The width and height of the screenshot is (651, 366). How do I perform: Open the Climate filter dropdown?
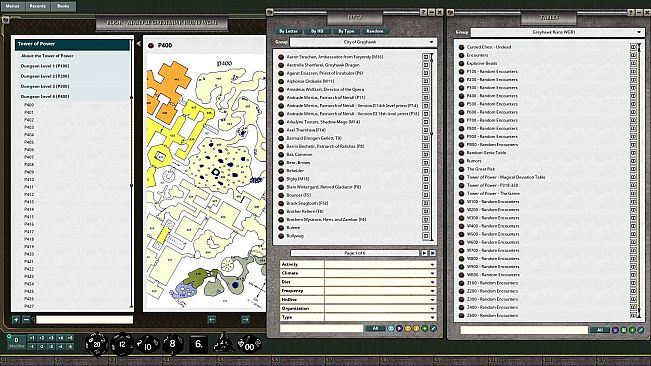pyautogui.click(x=380, y=273)
